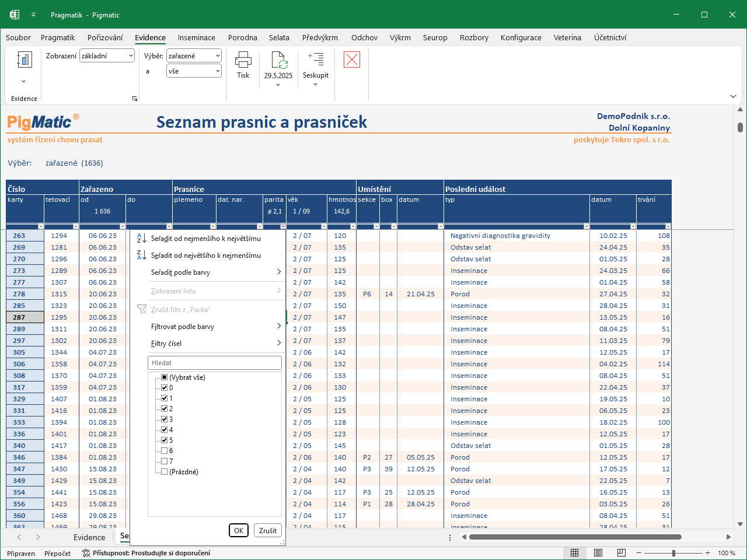Click the zoom in plus icon
The height and width of the screenshot is (560, 747).
coord(708,553)
